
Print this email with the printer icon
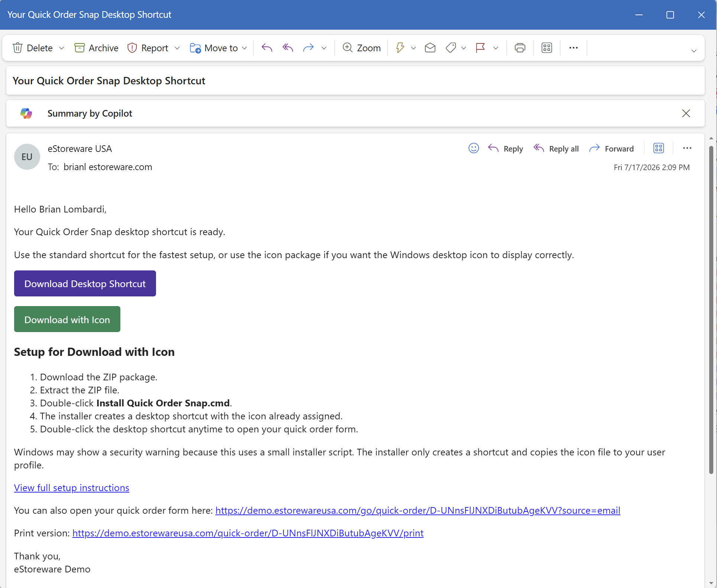(x=520, y=48)
